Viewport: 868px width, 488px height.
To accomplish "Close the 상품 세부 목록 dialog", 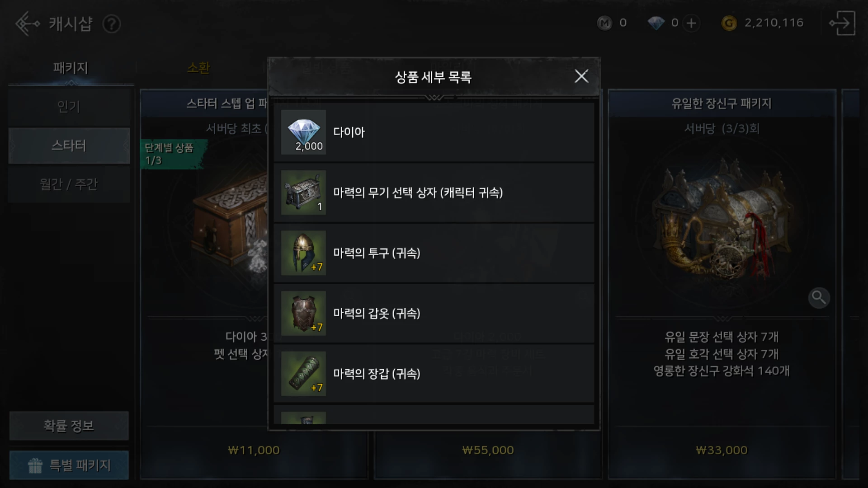I will point(581,76).
